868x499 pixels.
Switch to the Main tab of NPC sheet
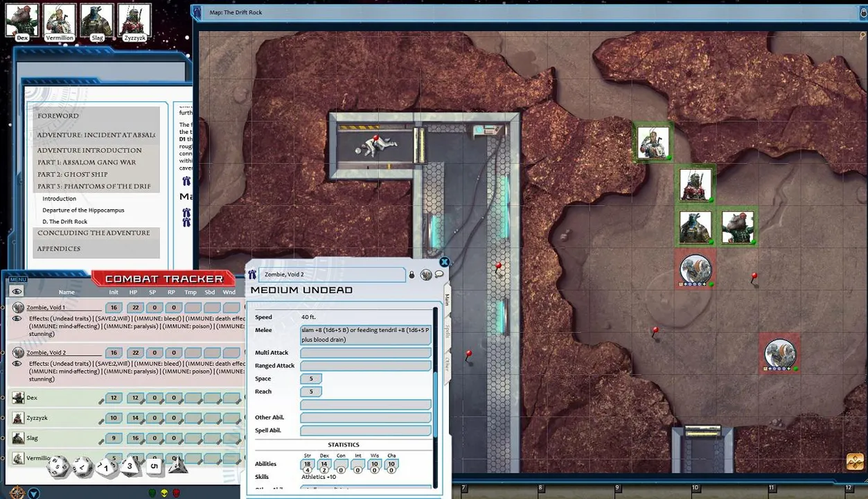point(447,300)
